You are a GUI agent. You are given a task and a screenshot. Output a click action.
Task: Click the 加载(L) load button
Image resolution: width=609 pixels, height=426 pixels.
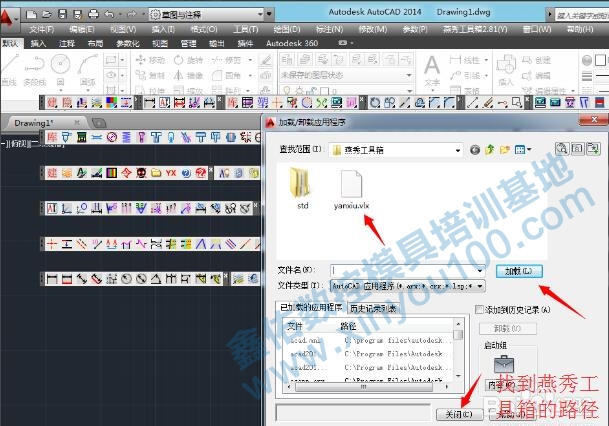click(x=519, y=271)
